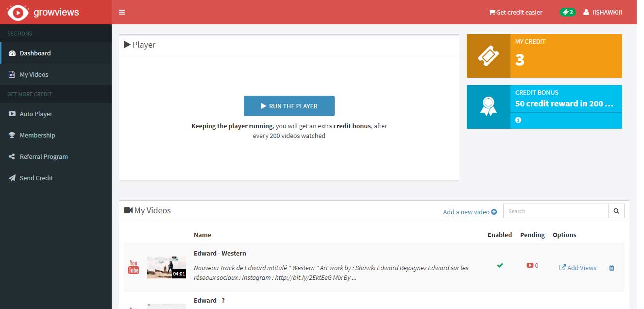The image size is (644, 309).
Task: Open Dashboard in the sidebar
Action: point(56,53)
